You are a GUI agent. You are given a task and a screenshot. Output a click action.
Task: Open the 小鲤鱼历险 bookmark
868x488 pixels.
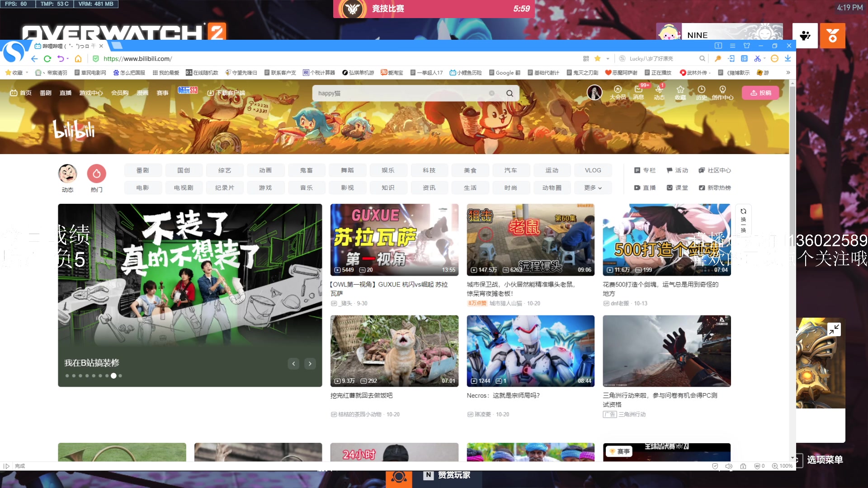coord(466,72)
